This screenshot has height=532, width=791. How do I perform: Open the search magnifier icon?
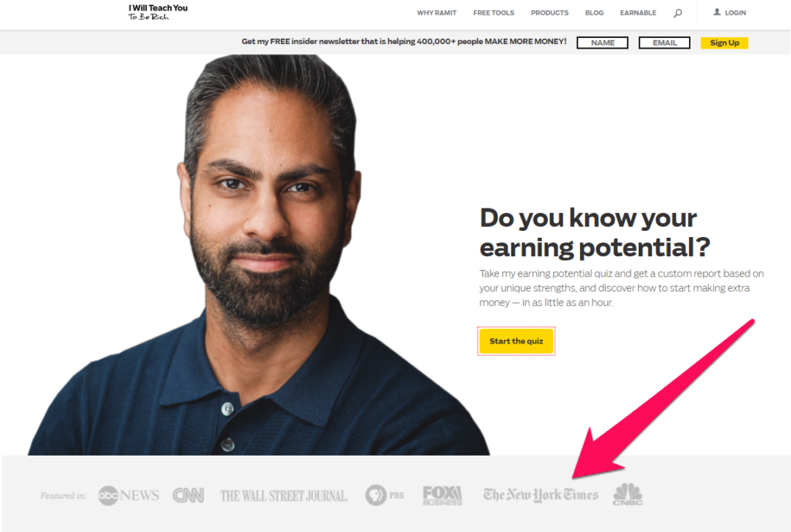point(677,13)
